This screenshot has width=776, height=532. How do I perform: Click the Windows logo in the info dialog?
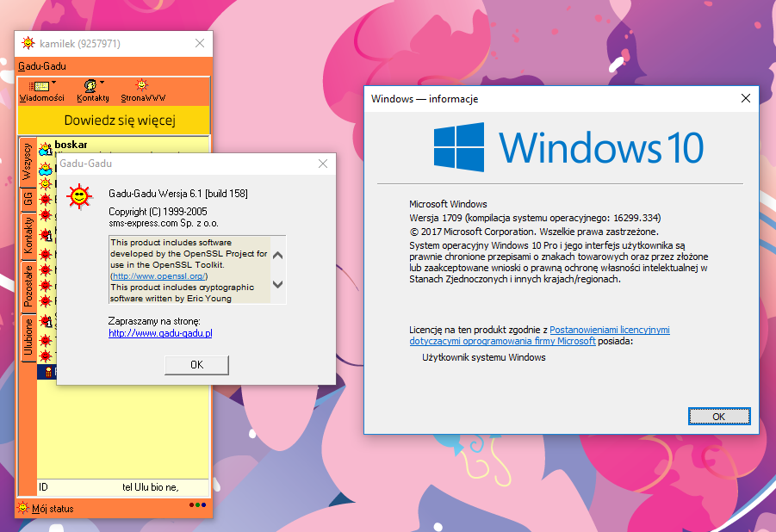point(459,147)
